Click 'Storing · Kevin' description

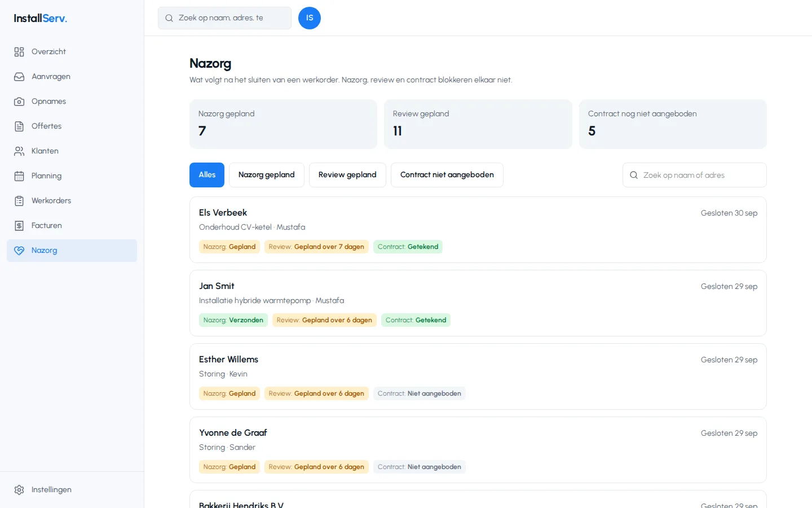click(x=223, y=374)
